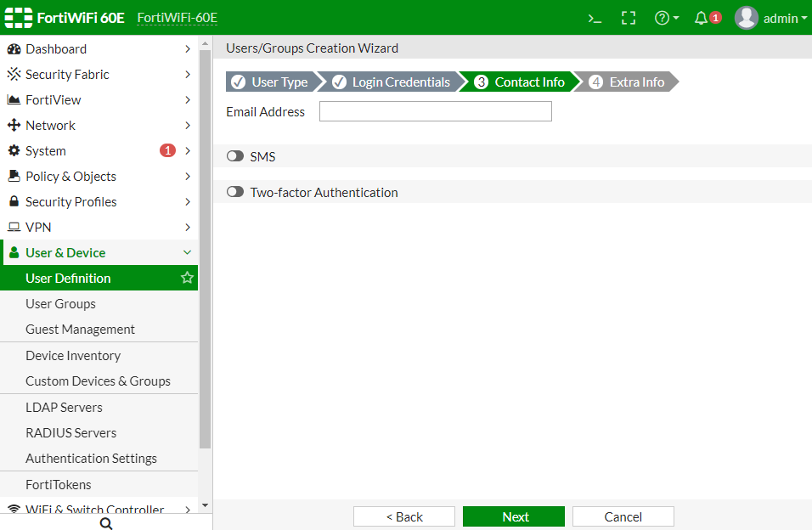Viewport: 812px width, 530px height.
Task: Click the Network arrows icon
Action: 14,126
